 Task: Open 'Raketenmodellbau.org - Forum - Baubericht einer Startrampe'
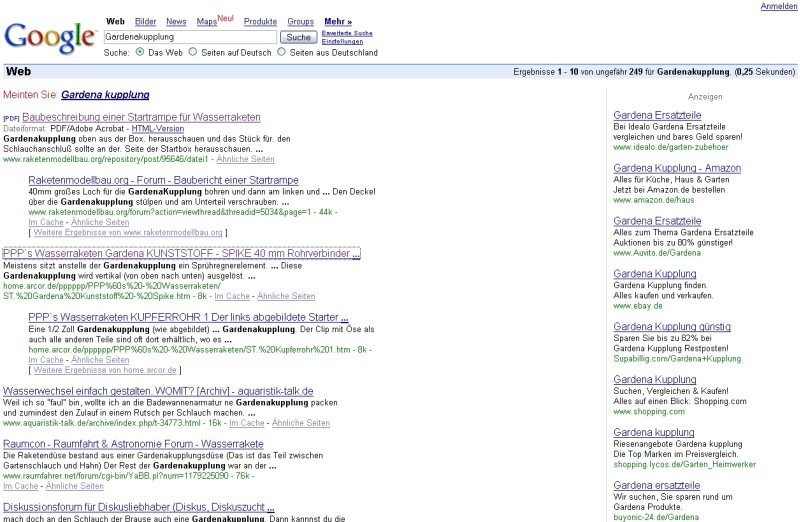(163, 180)
